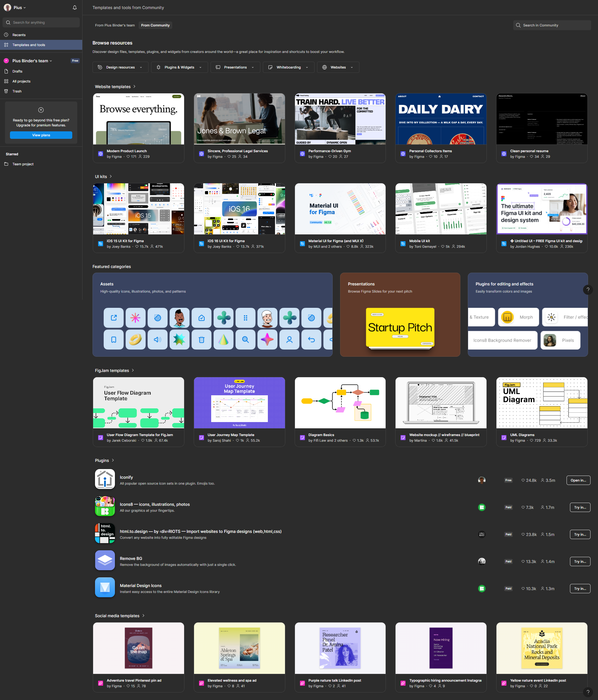Open Daily Dairy collectors template thumbnail
The image size is (598, 700).
click(x=441, y=119)
